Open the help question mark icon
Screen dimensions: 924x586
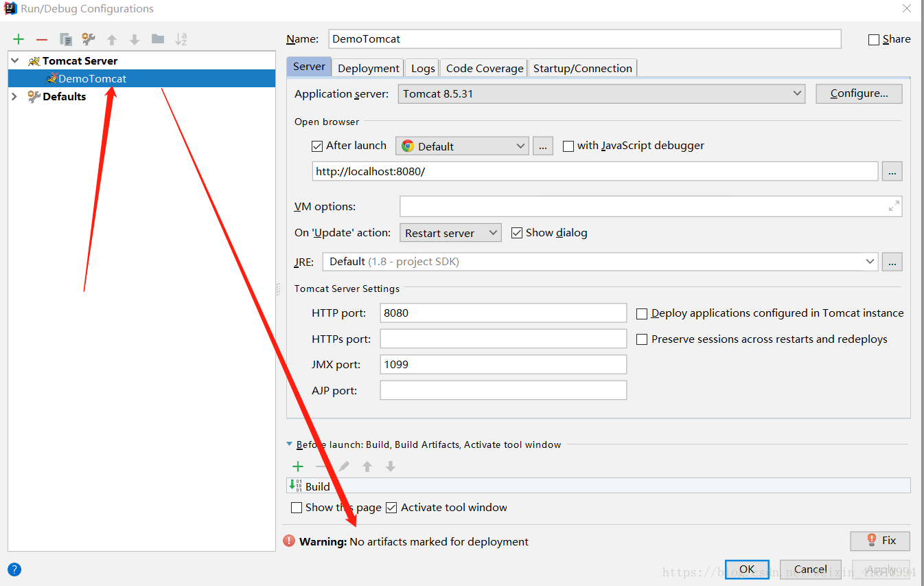click(x=14, y=570)
